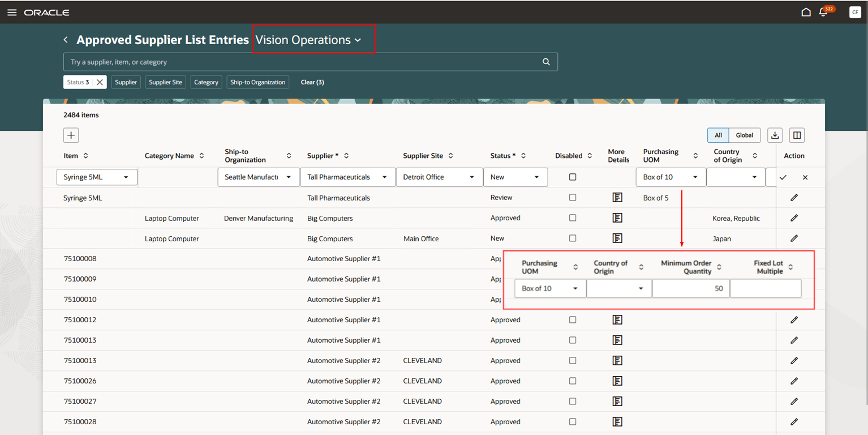Tick Disabled for item 75100012

pyautogui.click(x=573, y=320)
